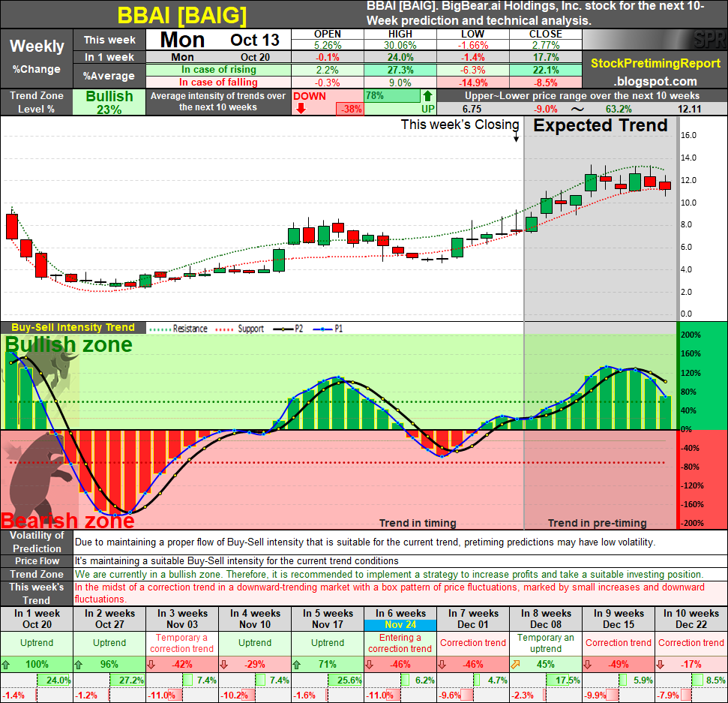The width and height of the screenshot is (728, 703).
Task: Click the 78% UP intensity bar
Action: [392, 96]
